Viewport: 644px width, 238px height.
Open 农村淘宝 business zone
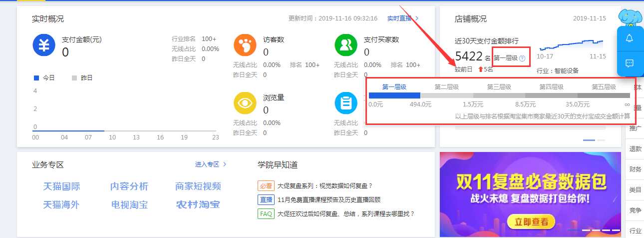(198, 204)
